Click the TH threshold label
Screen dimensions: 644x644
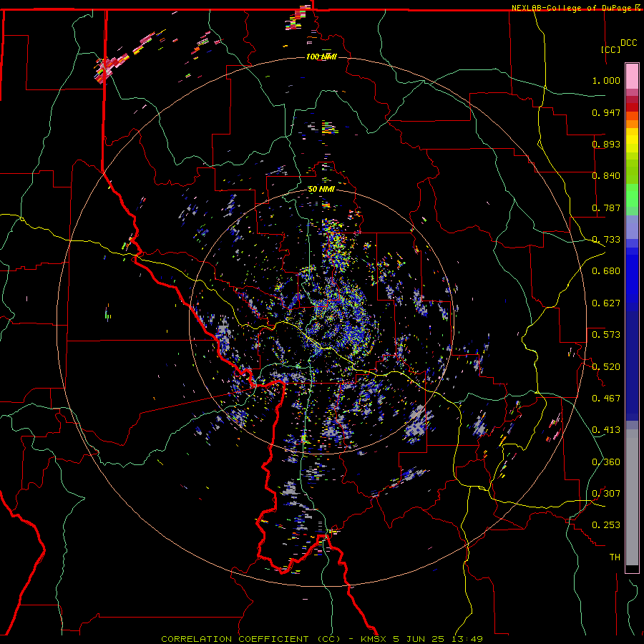coord(615,557)
